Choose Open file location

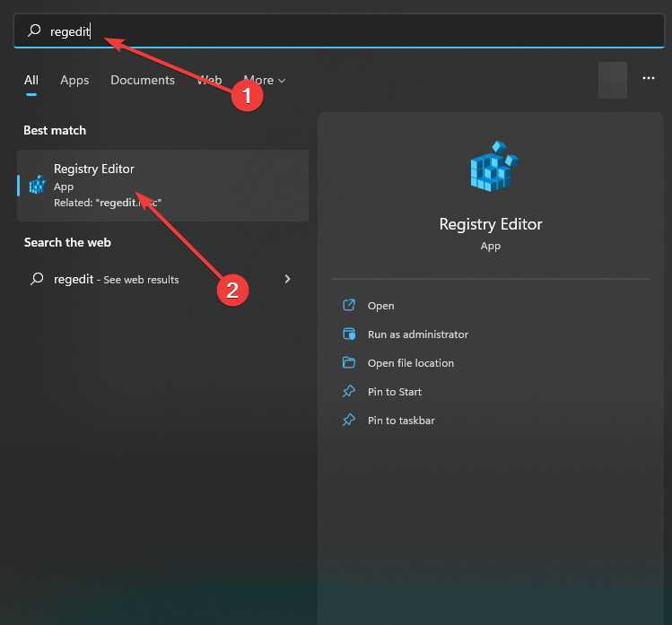click(x=411, y=363)
